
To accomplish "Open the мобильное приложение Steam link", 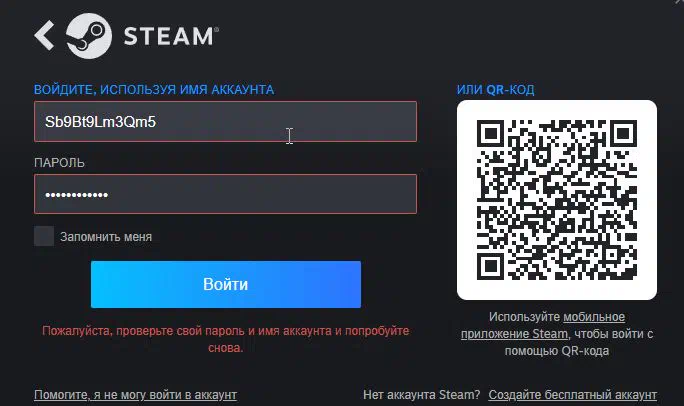I will pos(543,325).
